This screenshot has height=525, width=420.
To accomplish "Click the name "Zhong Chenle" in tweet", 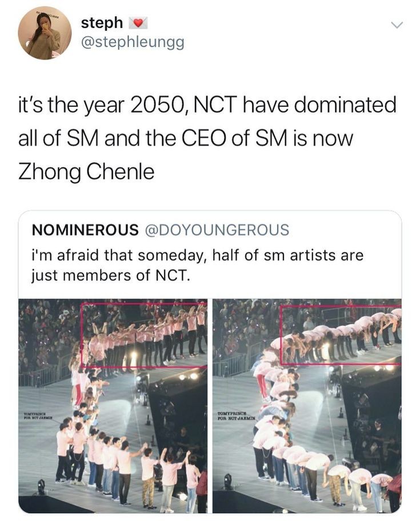I will 86,171.
